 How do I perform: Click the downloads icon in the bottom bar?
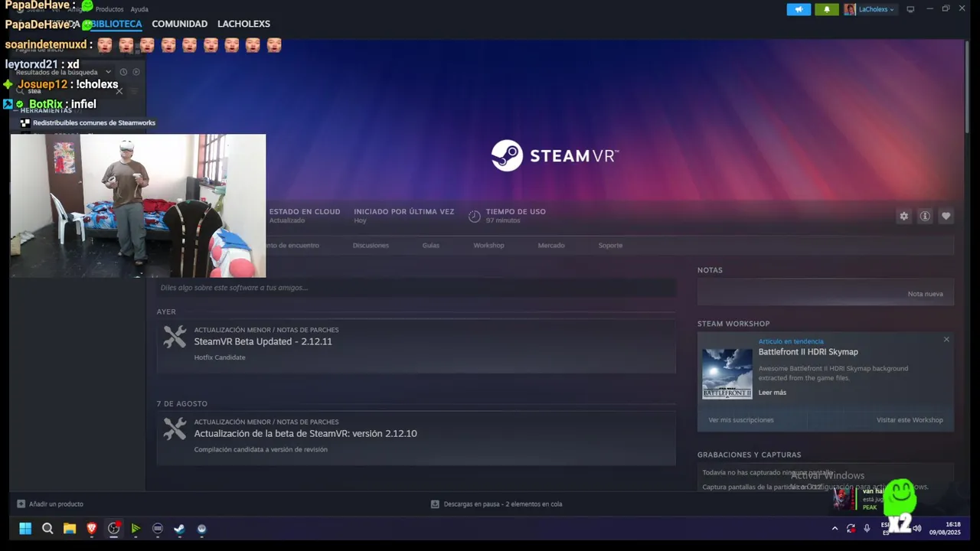435,504
